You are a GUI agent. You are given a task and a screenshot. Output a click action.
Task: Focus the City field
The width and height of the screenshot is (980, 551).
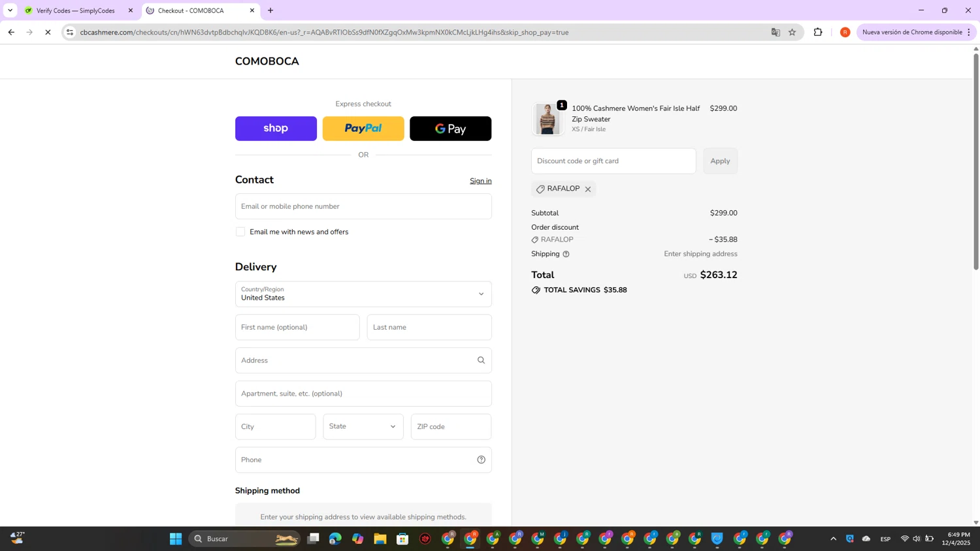click(275, 426)
